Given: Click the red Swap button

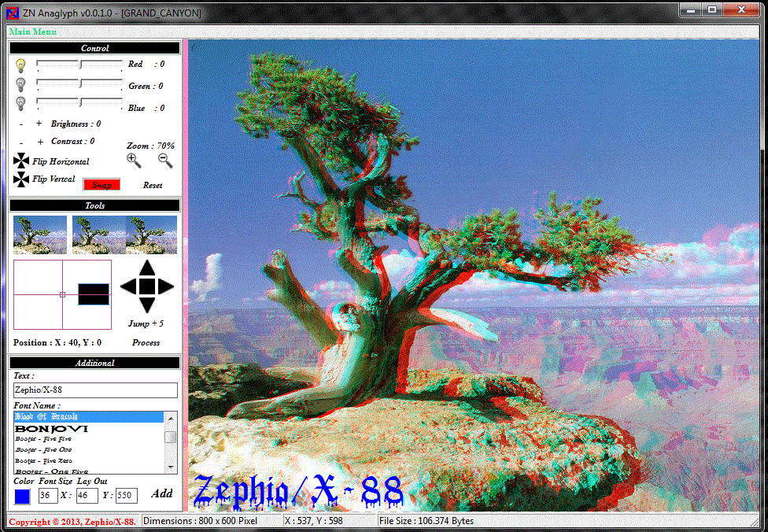Looking at the screenshot, I should 102,185.
